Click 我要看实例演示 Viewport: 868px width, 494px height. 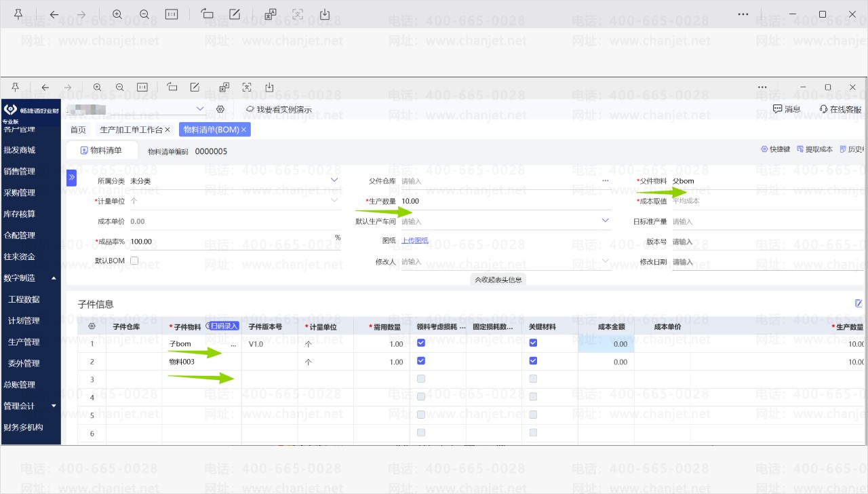click(x=279, y=109)
